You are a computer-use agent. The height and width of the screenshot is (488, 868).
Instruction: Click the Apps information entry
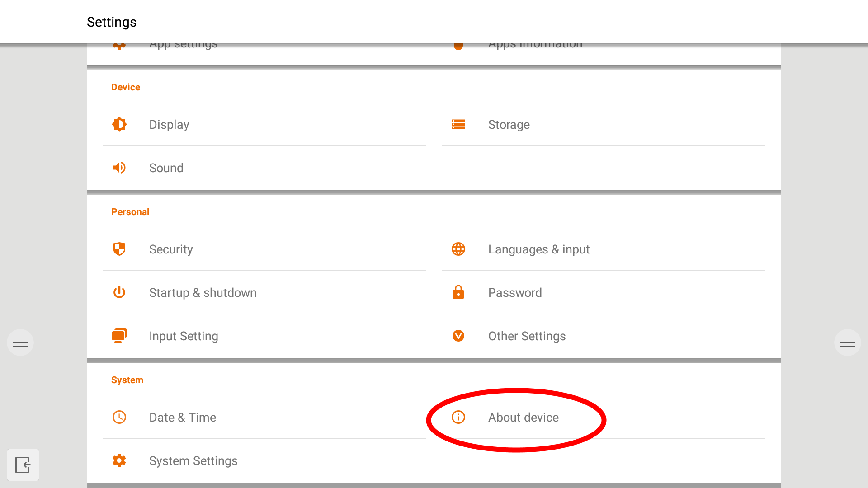(x=535, y=43)
